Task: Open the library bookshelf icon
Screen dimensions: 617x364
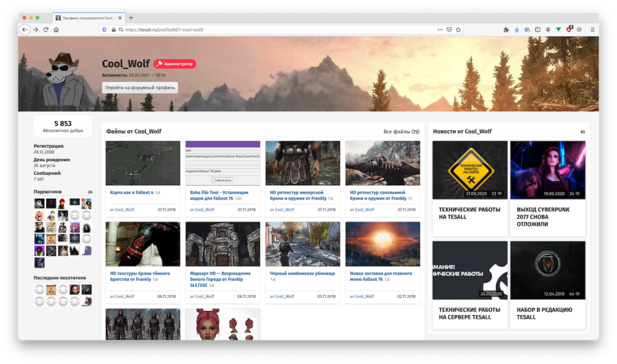Action: (x=528, y=30)
